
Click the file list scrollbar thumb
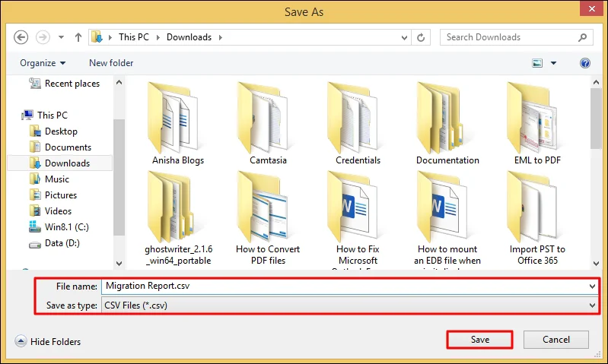click(596, 119)
